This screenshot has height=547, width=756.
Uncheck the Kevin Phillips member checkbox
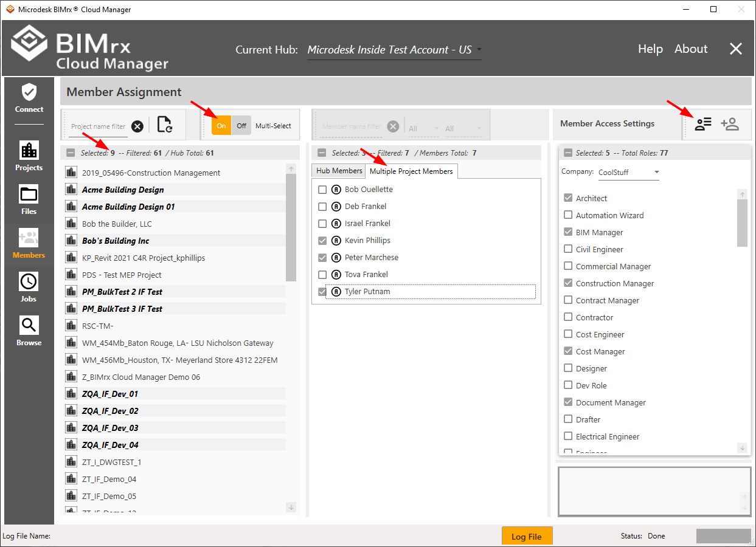pyautogui.click(x=322, y=241)
